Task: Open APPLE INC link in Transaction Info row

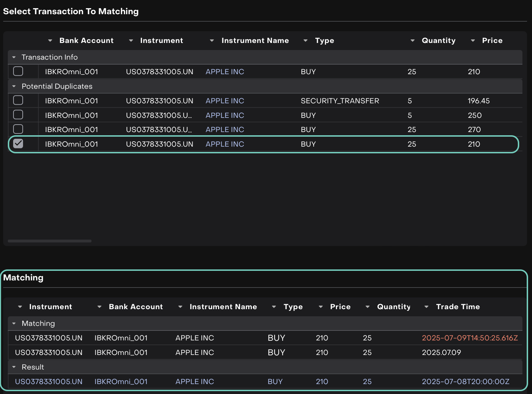Action: pyautogui.click(x=225, y=72)
